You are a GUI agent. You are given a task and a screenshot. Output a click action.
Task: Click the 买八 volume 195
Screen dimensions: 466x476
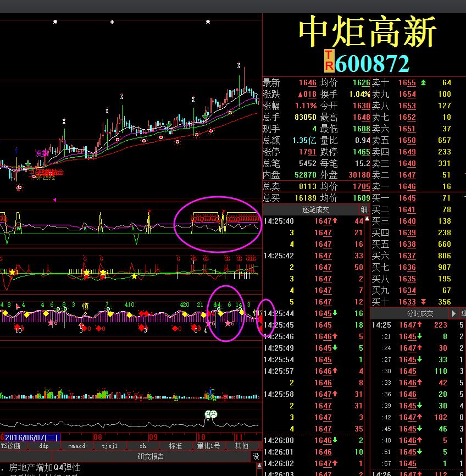coord(445,279)
